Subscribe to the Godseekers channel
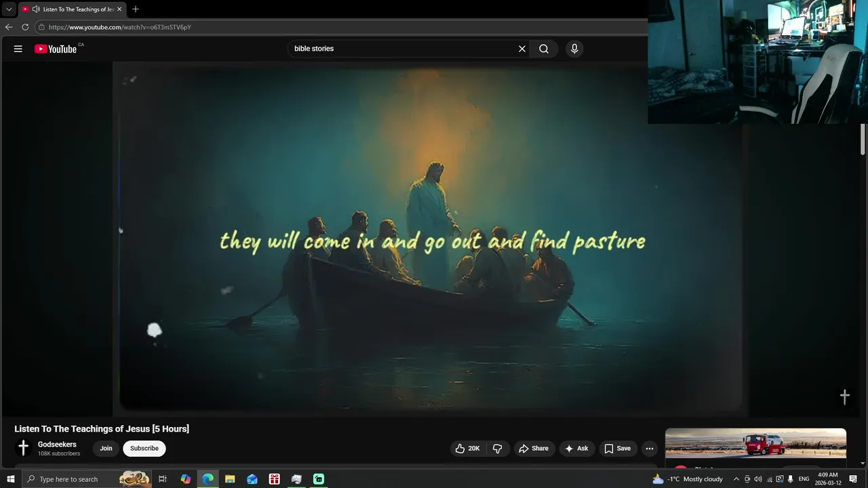 pos(144,449)
